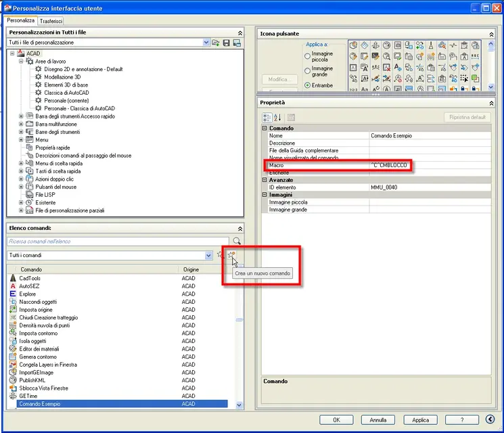Click the round back arrow icon near help button
Image resolution: width=504 pixels, height=433 pixels.
(490, 419)
